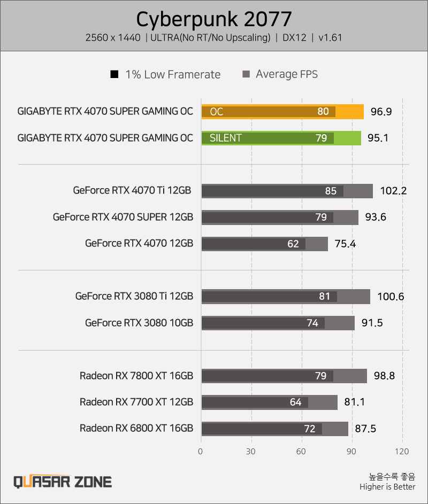Click the Higher is Better note

[x=387, y=487]
